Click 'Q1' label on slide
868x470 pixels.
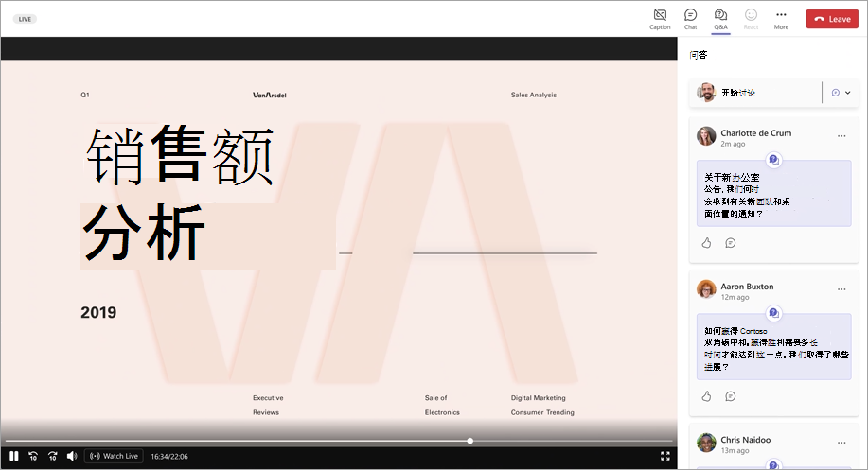click(x=84, y=96)
